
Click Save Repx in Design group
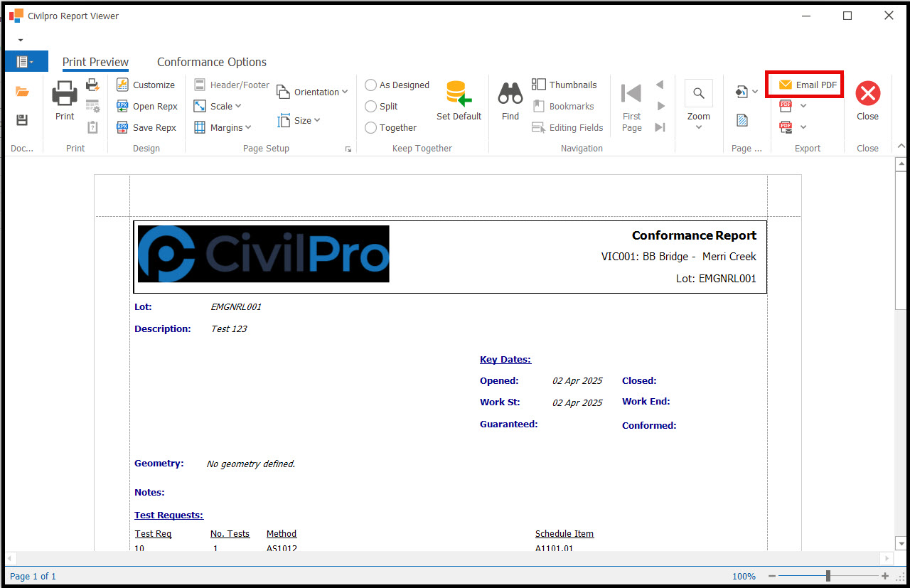pos(146,127)
